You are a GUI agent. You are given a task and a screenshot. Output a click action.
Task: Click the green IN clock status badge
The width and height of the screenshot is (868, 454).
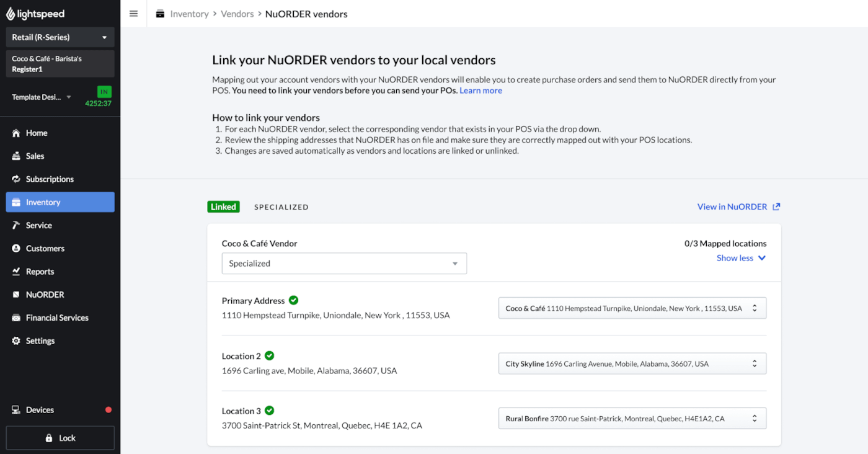(x=104, y=92)
